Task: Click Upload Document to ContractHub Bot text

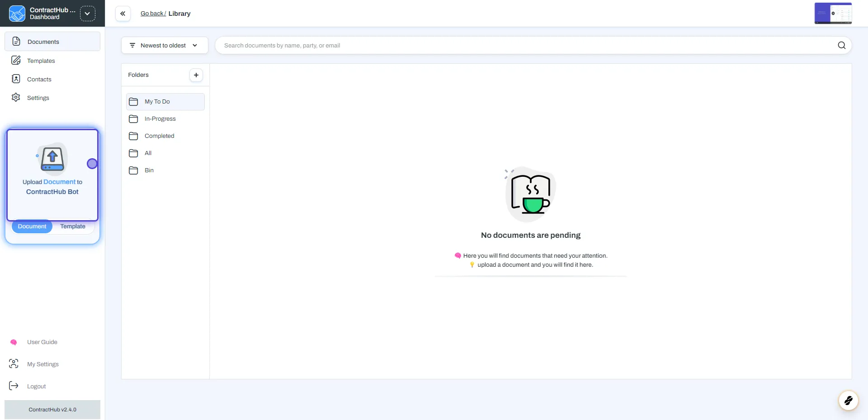Action: tap(52, 187)
